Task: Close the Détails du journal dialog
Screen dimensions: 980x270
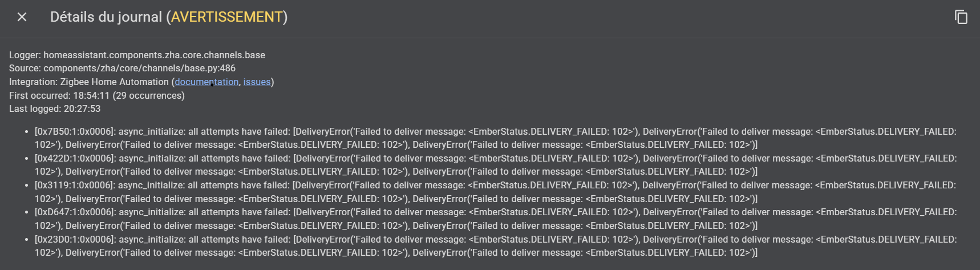Action: tap(22, 17)
